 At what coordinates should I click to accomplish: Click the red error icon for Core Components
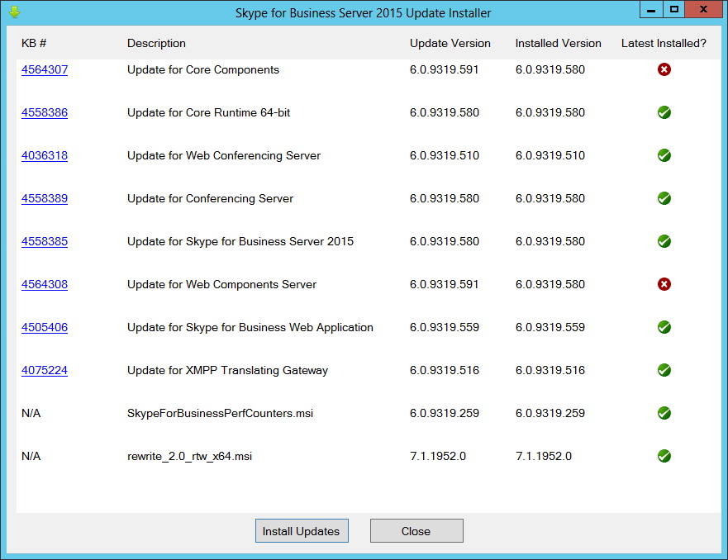click(664, 69)
